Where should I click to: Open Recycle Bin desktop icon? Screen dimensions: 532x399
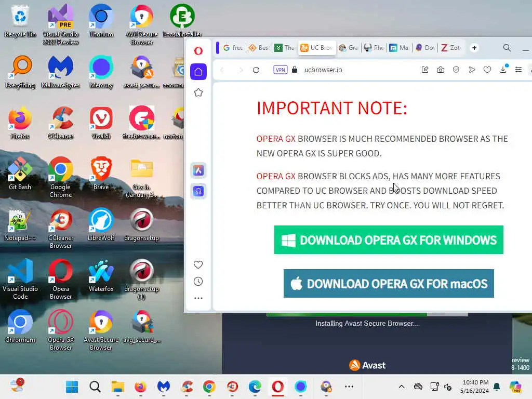tap(20, 21)
